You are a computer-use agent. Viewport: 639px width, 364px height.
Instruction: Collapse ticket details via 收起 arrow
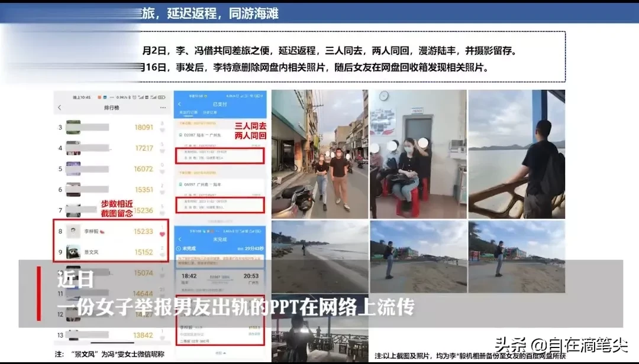221,353
